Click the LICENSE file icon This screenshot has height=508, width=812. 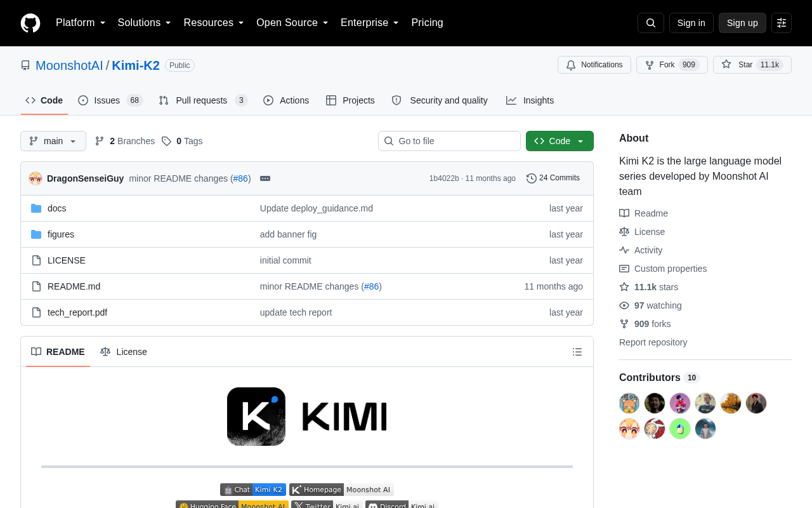[36, 260]
